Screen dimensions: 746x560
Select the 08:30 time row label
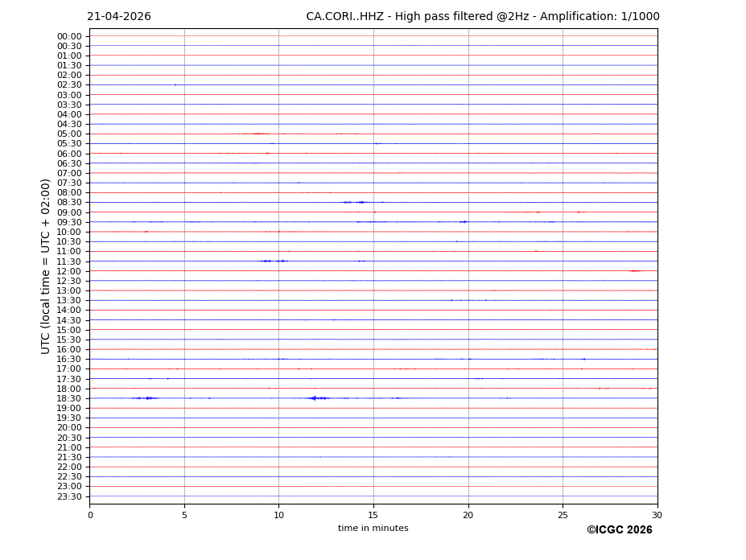click(69, 203)
